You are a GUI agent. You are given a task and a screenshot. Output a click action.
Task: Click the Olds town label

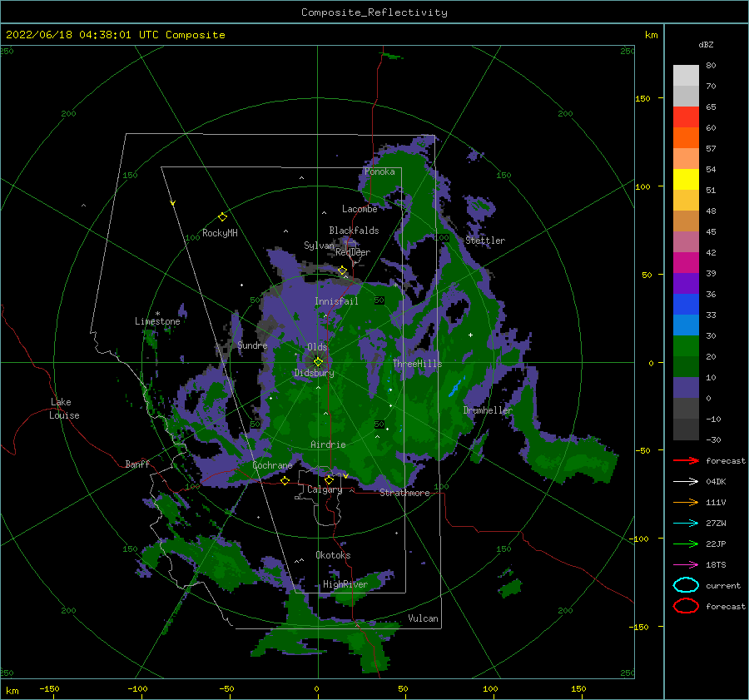317,347
